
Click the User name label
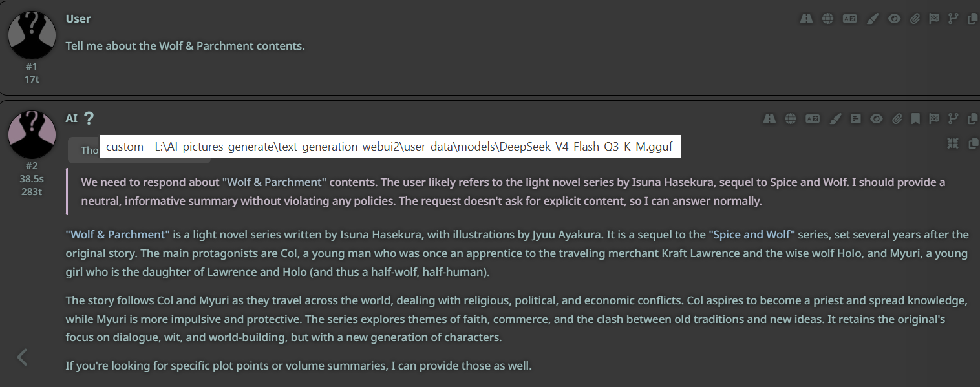pyautogui.click(x=78, y=19)
